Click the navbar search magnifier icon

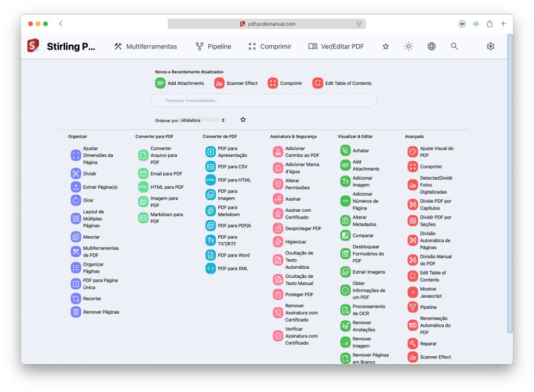(x=454, y=46)
